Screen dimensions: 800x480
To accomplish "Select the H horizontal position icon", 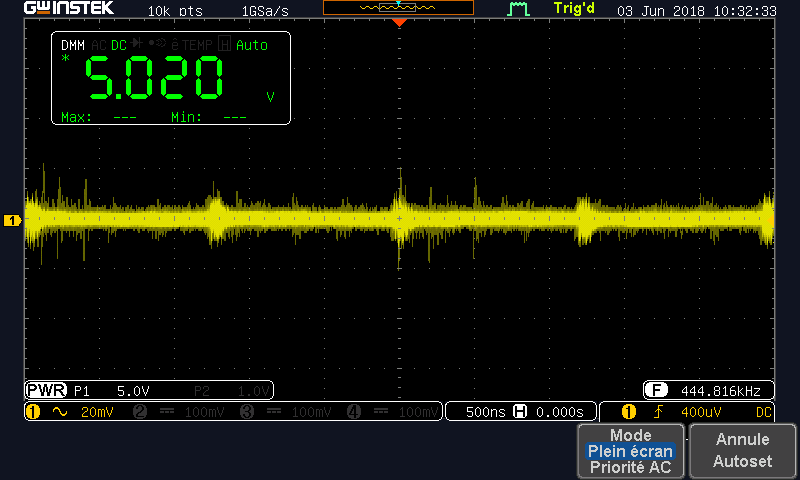I will [520, 411].
